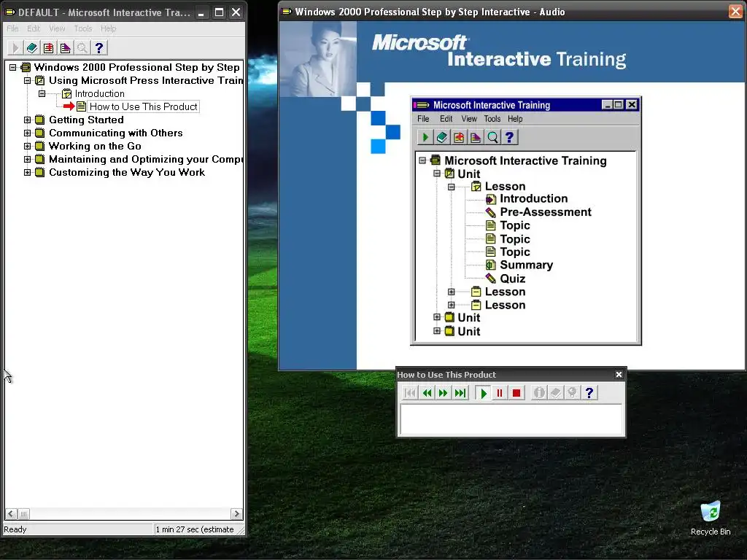747x560 pixels.
Task: Click the book icon beside Getting Started
Action: [40, 120]
